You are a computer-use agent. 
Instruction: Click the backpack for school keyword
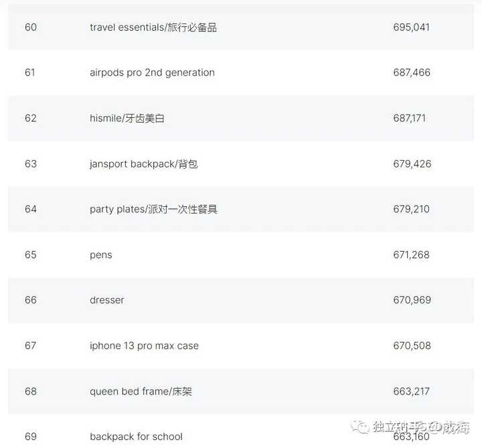point(136,437)
